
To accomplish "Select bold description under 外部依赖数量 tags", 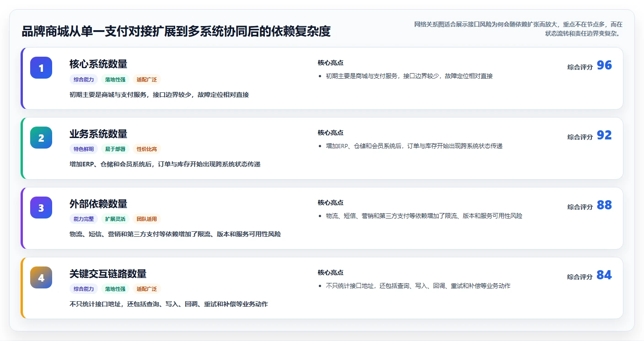I will 175,234.
